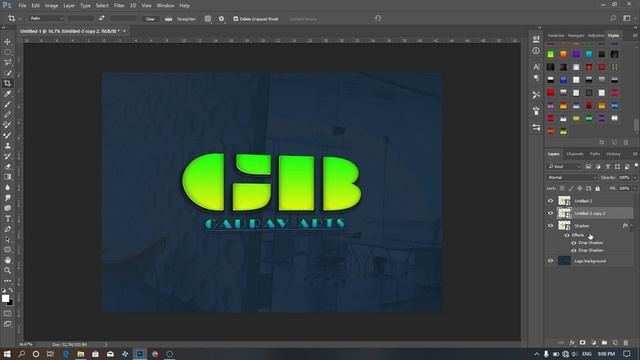Screen dimensions: 640x360
Task: Open the Fill slider dropdown arrow
Action: click(635, 189)
